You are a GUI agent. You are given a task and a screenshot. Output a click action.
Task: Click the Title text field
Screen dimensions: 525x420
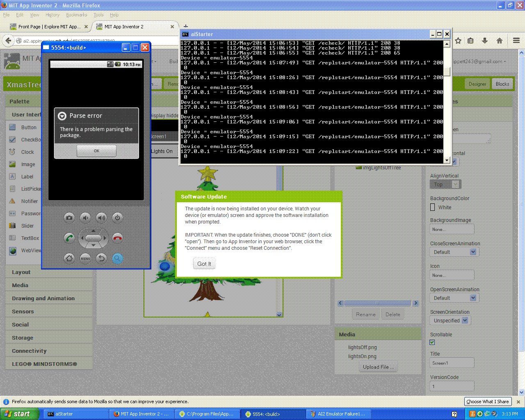coord(452,363)
